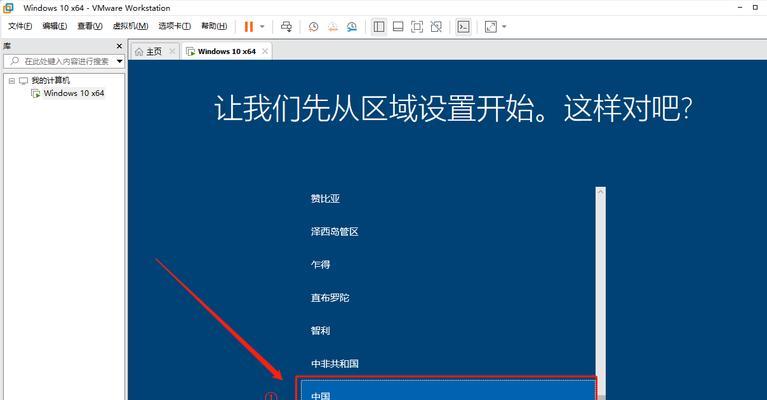Maximize the VMware Workstation window

(x=755, y=7)
